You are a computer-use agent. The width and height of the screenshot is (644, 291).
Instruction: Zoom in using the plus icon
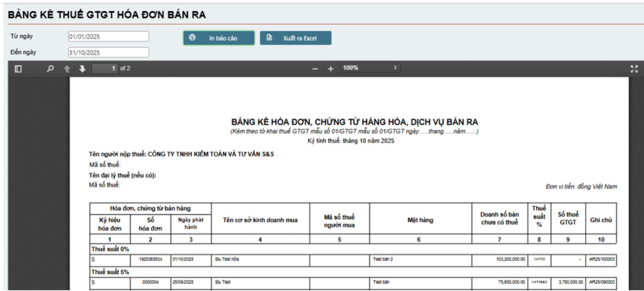point(331,69)
